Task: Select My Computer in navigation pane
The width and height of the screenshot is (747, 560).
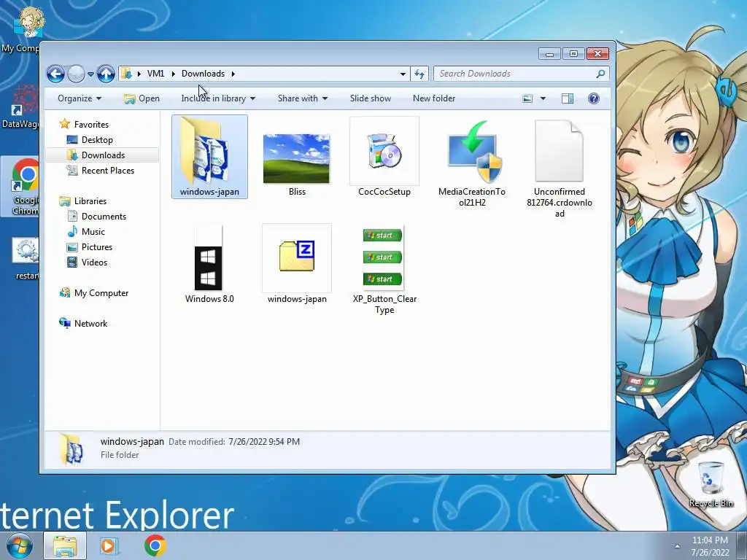Action: tap(94, 293)
